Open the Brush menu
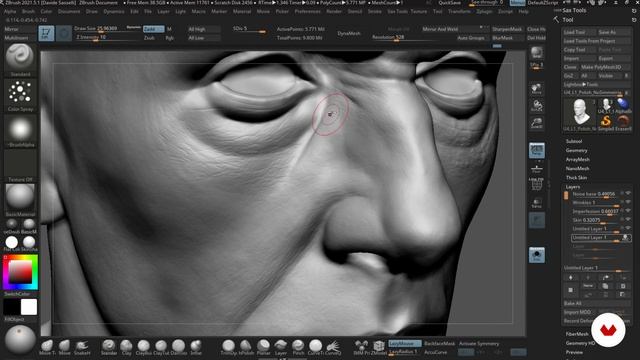This screenshot has height=360, width=640. [28, 11]
